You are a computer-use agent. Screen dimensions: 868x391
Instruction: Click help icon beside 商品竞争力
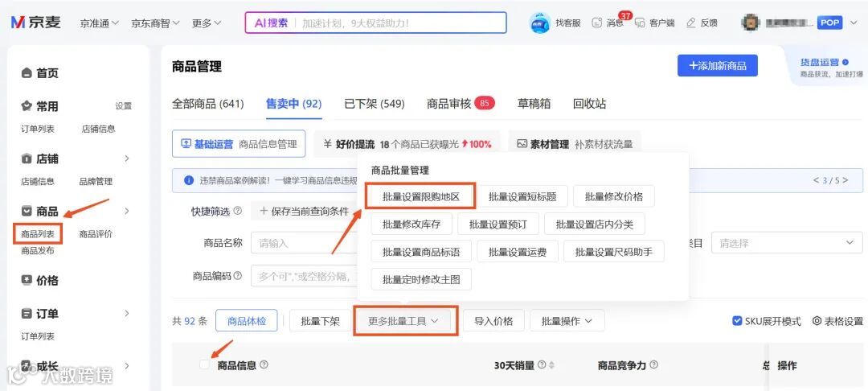click(653, 365)
